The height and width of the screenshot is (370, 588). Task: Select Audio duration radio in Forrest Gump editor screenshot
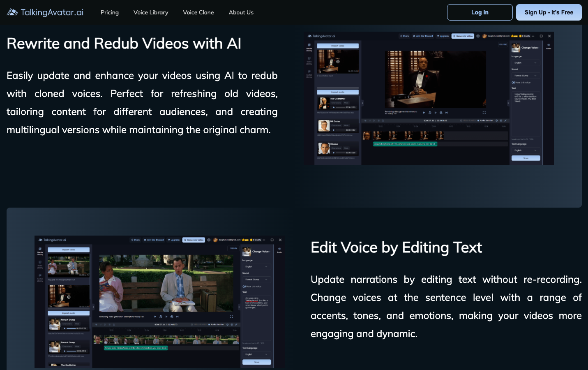(209, 324)
